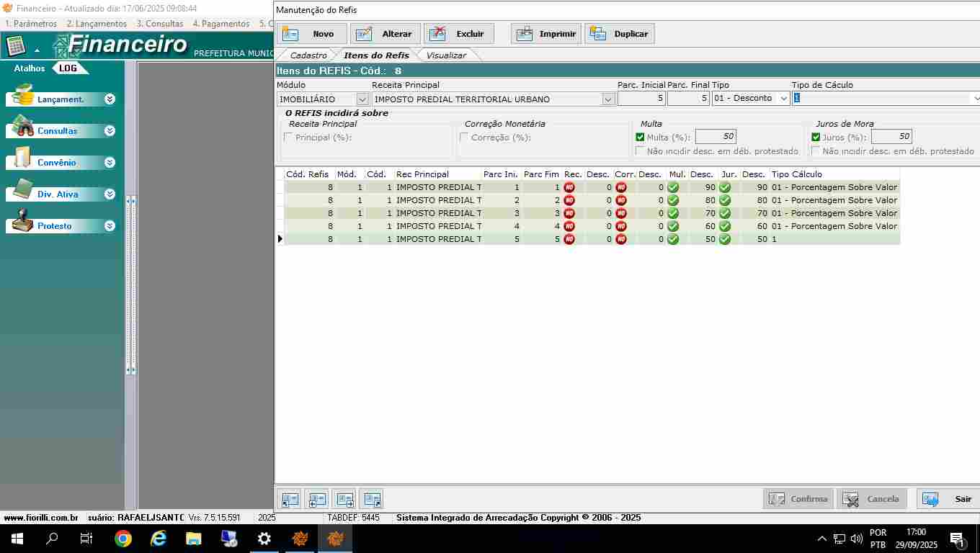
Task: Open the Módulo dropdown
Action: point(362,99)
